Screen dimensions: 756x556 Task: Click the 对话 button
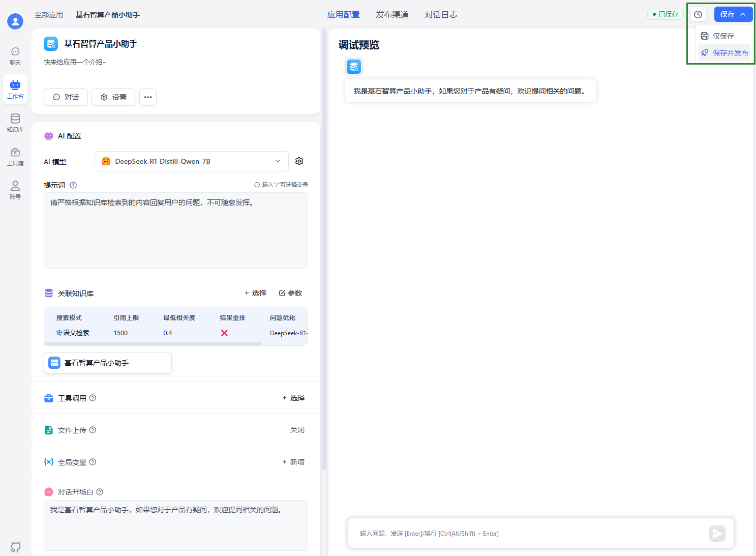click(x=66, y=97)
